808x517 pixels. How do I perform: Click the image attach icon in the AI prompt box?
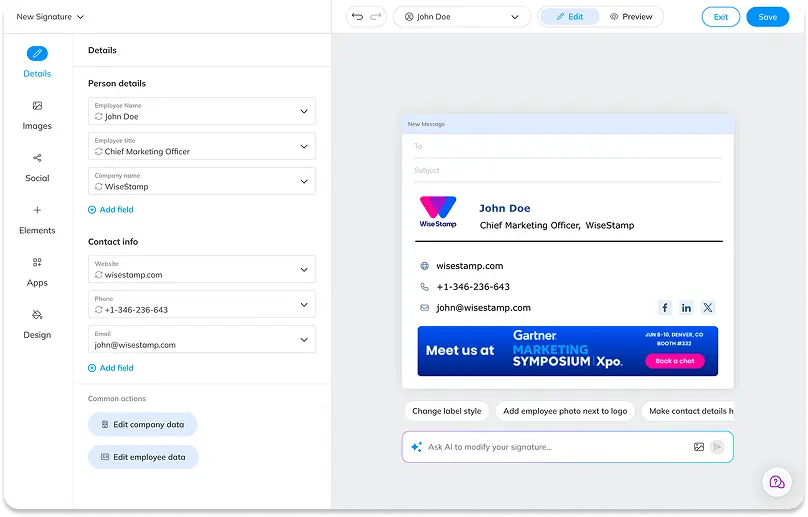699,447
